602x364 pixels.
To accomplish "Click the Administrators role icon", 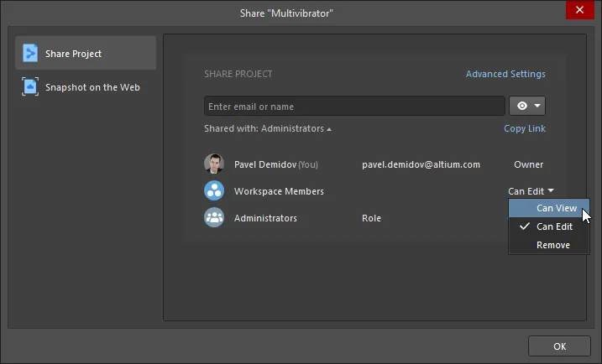I will click(214, 217).
